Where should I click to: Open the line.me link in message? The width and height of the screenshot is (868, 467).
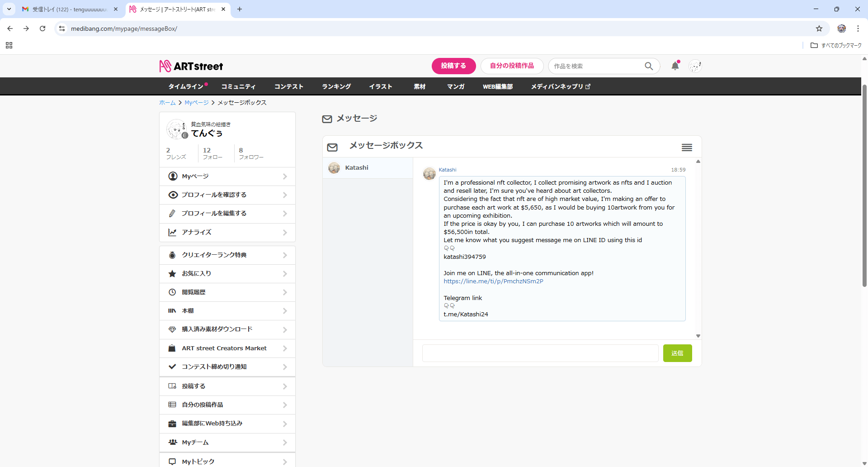(493, 281)
